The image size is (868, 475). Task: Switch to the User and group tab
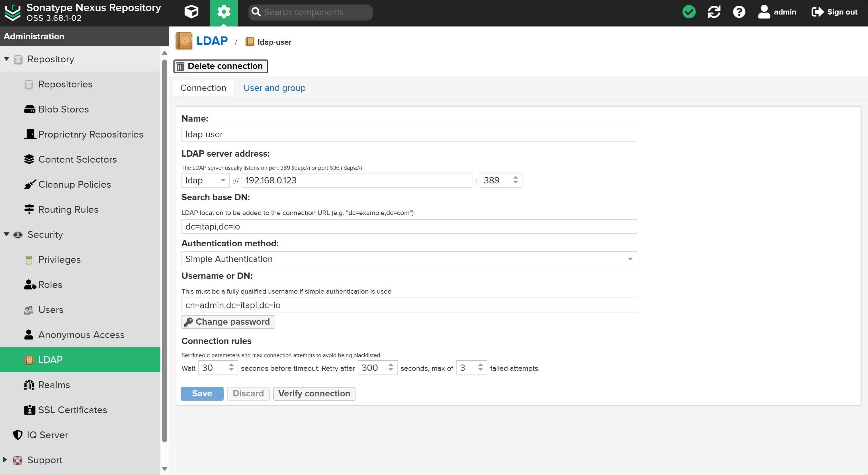[274, 88]
